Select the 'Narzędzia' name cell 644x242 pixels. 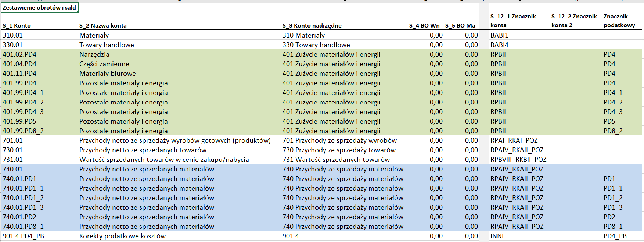click(179, 54)
